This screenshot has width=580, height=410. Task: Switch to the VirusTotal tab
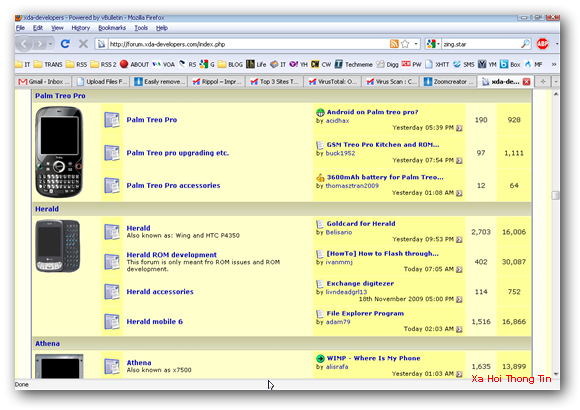(333, 82)
